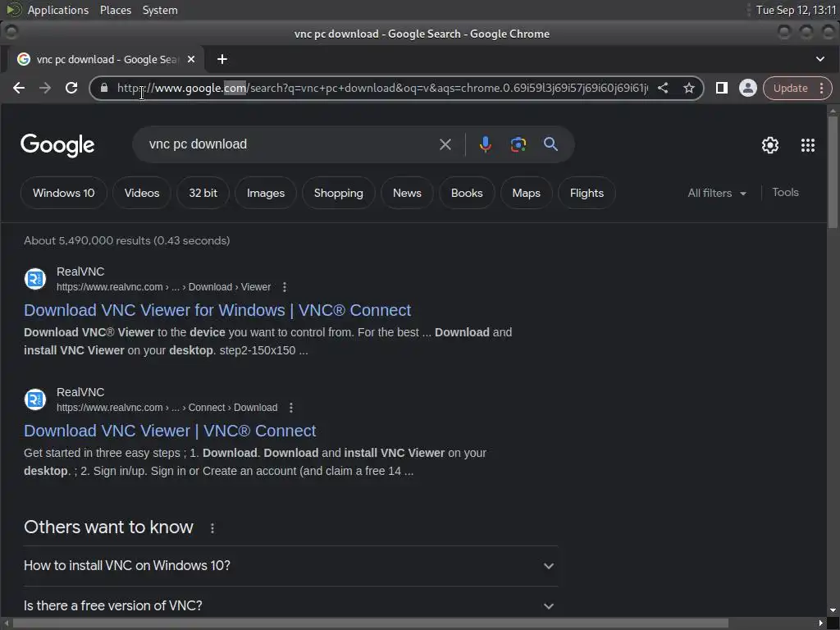Open the Chrome profile avatar
This screenshot has width=840, height=630.
(748, 88)
